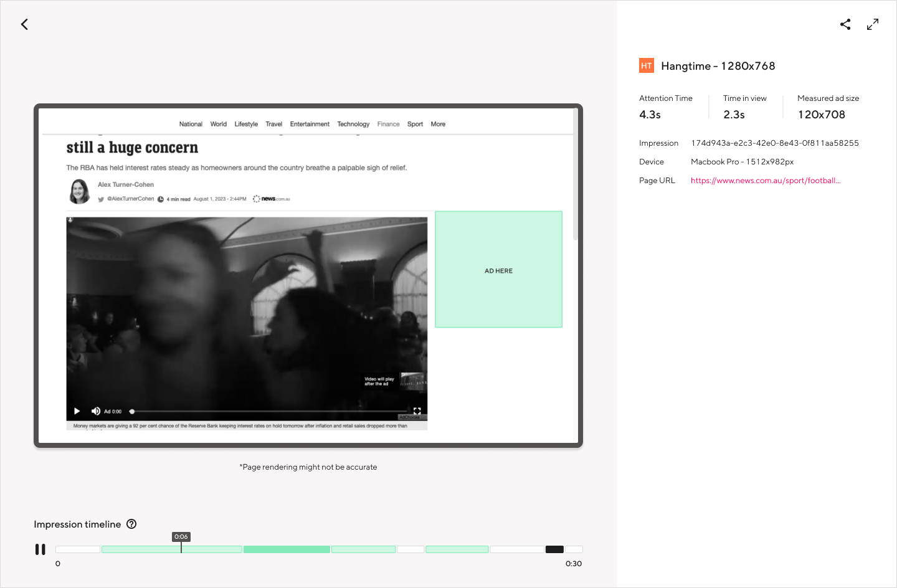
Task: Click the Measured ad size 120x708
Action: 822,115
